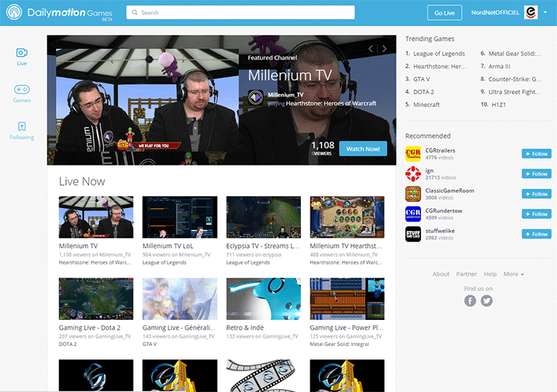557x392 pixels.
Task: Open the Millenium TV Hearthstone thumbnail
Action: 347,217
